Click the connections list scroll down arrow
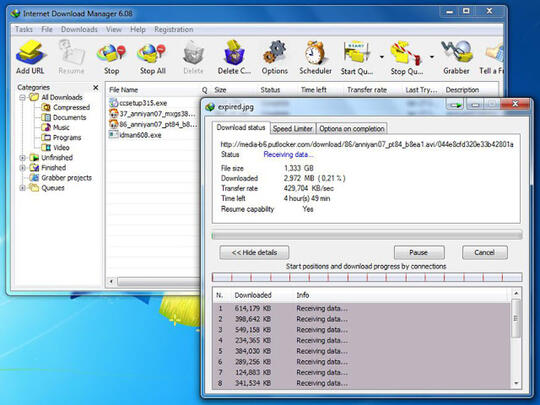Viewport: 540px width, 405px height. 516,383
